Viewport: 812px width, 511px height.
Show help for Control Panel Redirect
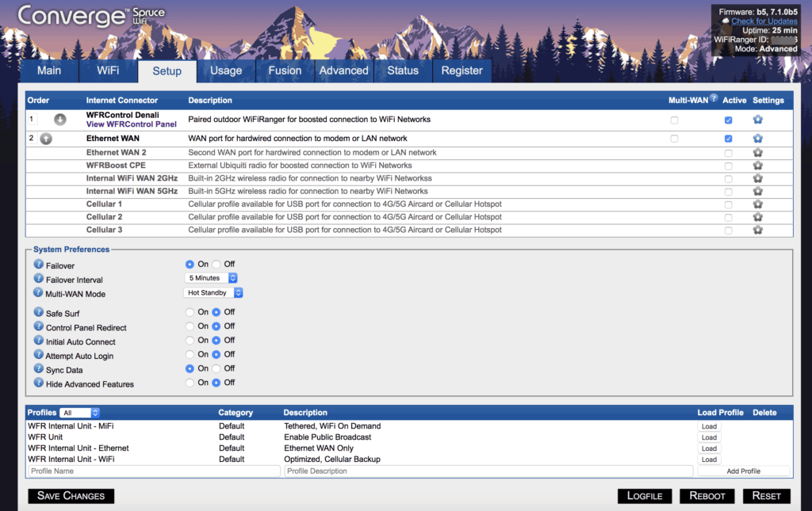(38, 326)
